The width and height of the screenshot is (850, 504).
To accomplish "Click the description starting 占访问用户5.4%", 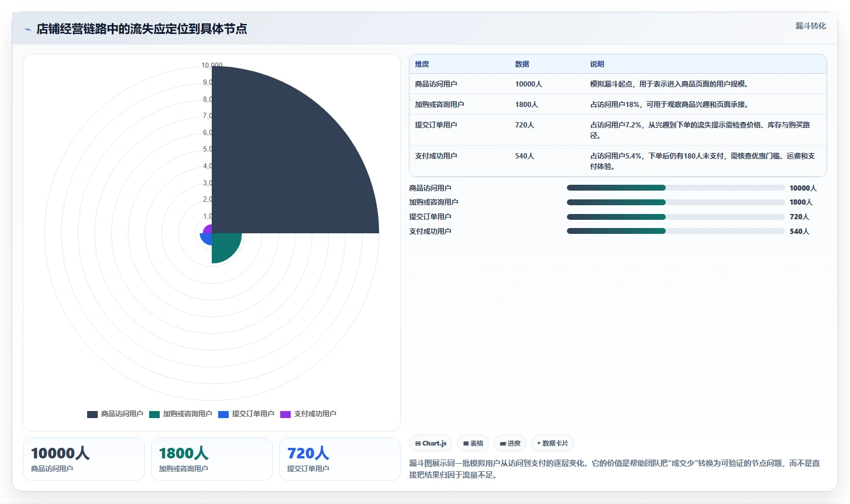I will 702,161.
